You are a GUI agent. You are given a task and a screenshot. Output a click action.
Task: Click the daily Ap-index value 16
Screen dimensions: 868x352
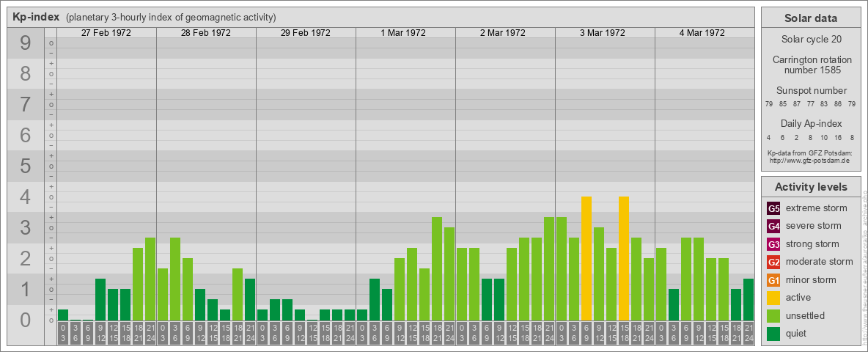point(838,137)
